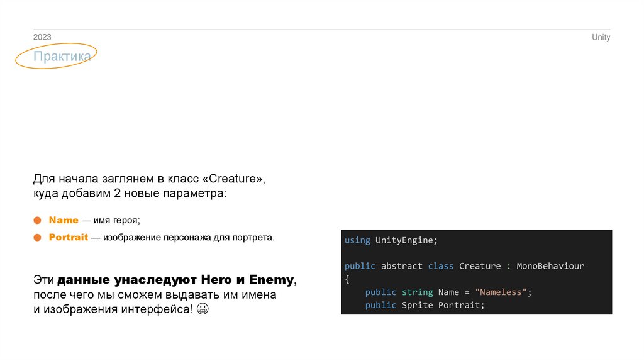Image resolution: width=644 pixels, height=361 pixels.
Task: Click 'Sprite Portrait;' in the code
Action: (x=443, y=305)
